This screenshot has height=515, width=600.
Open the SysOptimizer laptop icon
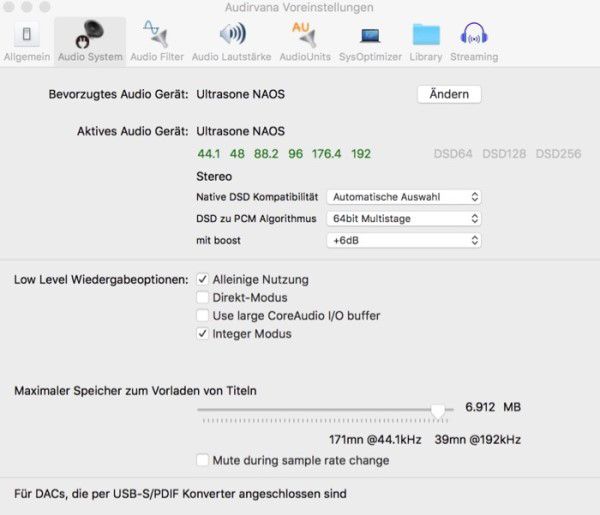pos(370,36)
